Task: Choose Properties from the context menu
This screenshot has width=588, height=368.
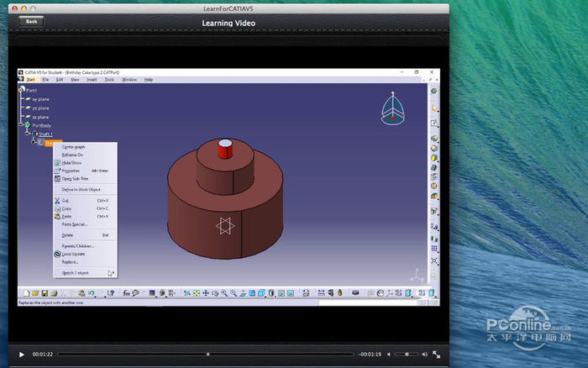Action: click(x=71, y=171)
